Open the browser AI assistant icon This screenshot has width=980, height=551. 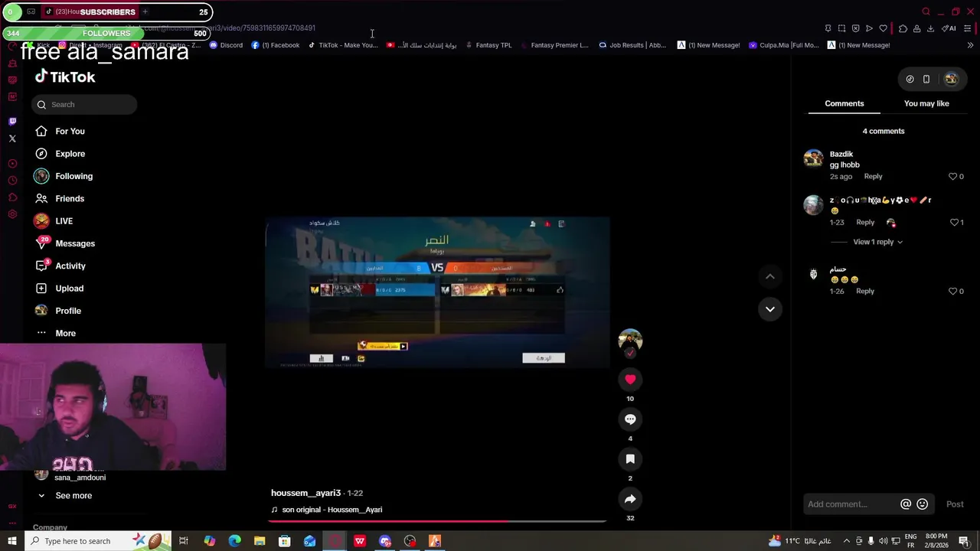tap(949, 28)
